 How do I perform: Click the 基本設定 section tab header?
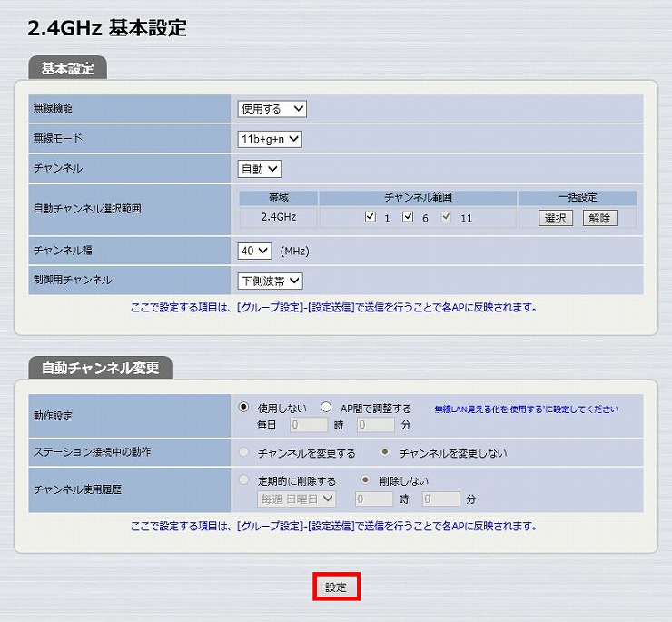click(x=68, y=68)
